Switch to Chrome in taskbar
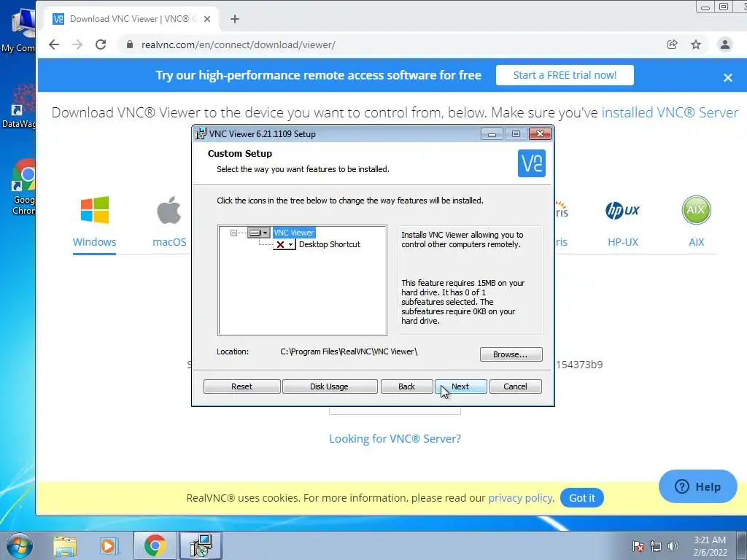Screen dimensions: 747x560 coord(155,545)
